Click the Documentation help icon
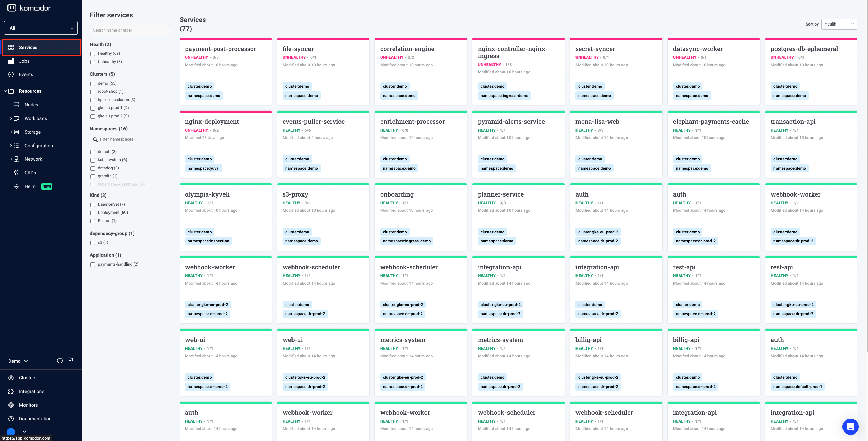 point(11,419)
